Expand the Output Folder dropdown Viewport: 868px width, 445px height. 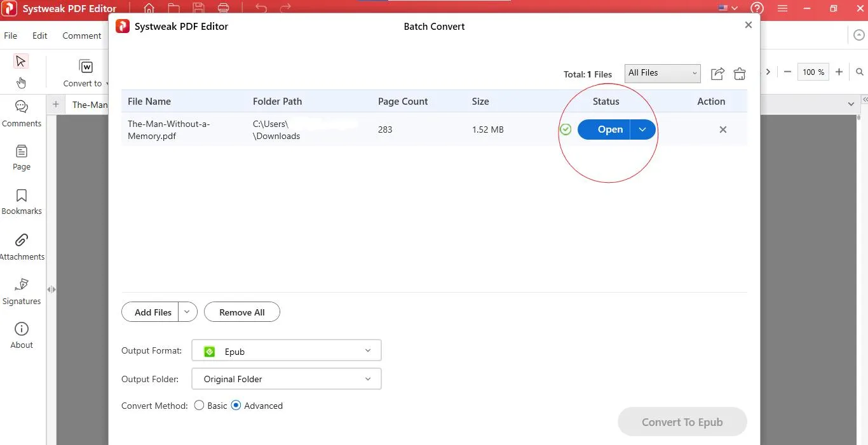(x=286, y=379)
